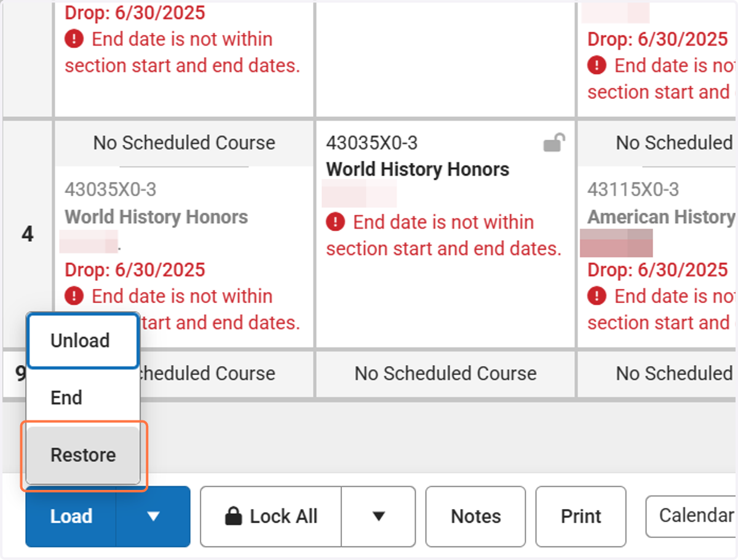Open the Notes button
This screenshot has width=738, height=560.
tap(475, 516)
